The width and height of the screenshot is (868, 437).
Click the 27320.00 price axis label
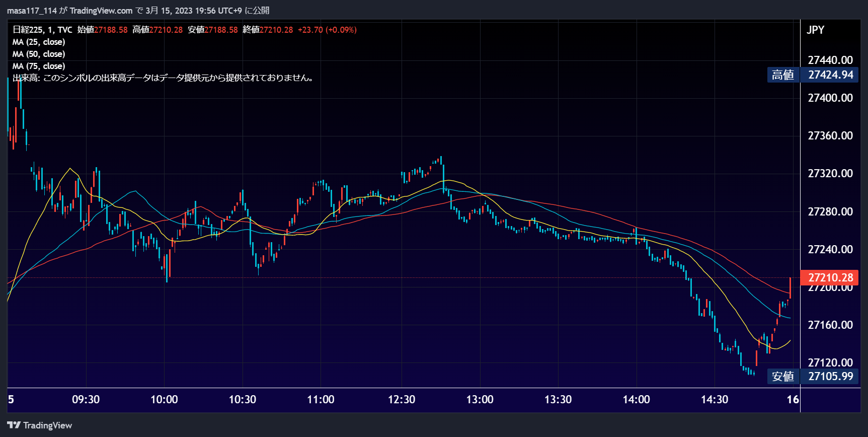(830, 173)
